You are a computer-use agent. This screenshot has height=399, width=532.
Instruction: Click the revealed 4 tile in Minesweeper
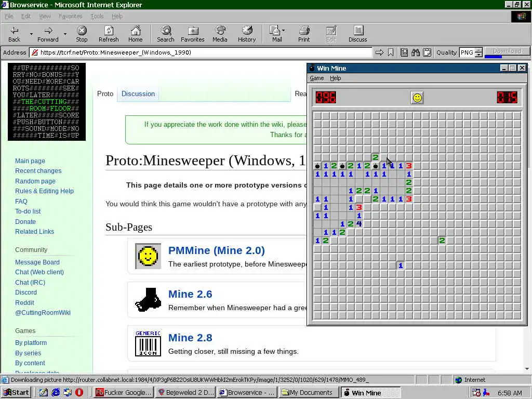tap(359, 223)
